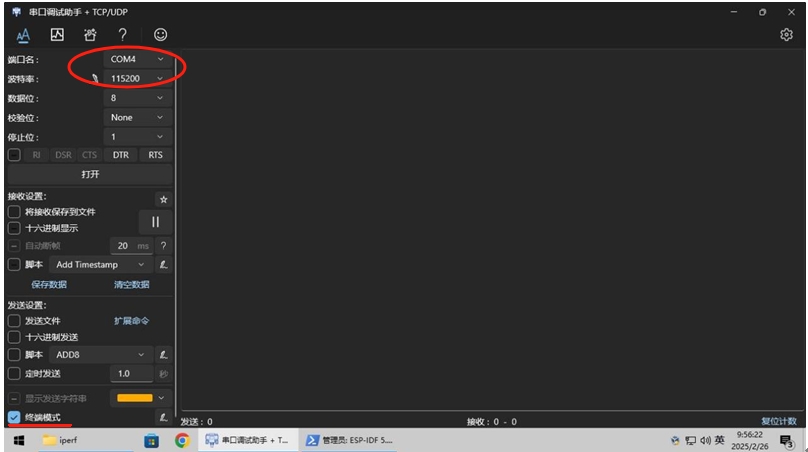Viewport: 808px width, 452px height.
Task: Click the 秒 unit icon beside 1.0
Action: pos(163,374)
